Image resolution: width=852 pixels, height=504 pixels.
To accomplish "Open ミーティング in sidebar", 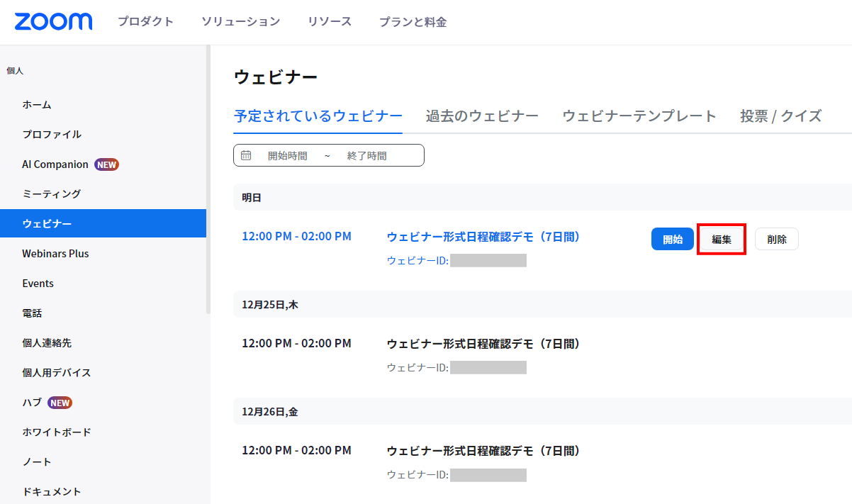I will click(51, 194).
